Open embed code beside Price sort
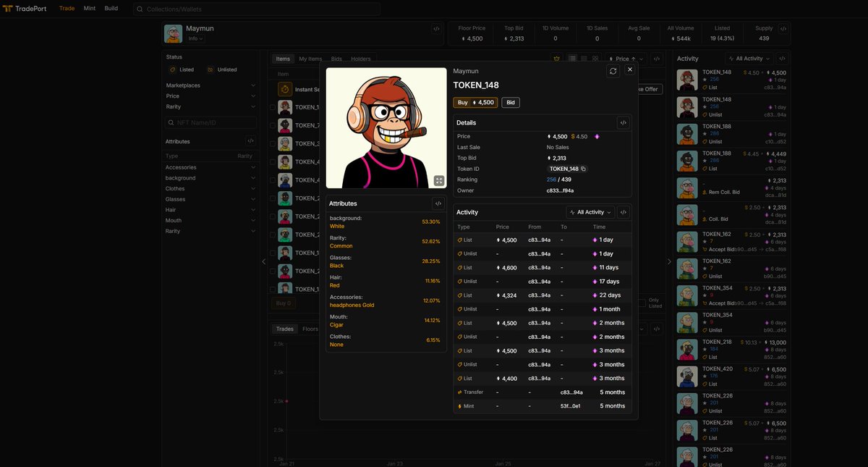Image resolution: width=868 pixels, height=467 pixels. point(656,59)
